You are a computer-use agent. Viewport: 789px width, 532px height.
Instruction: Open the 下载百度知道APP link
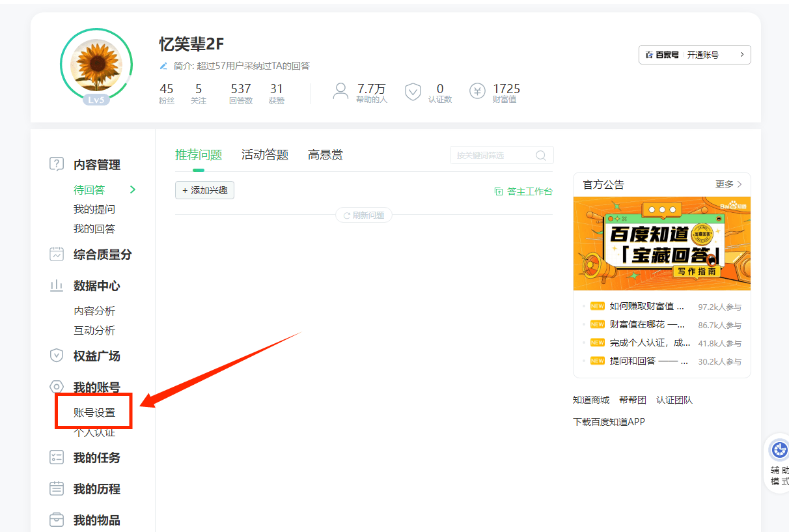click(x=609, y=422)
